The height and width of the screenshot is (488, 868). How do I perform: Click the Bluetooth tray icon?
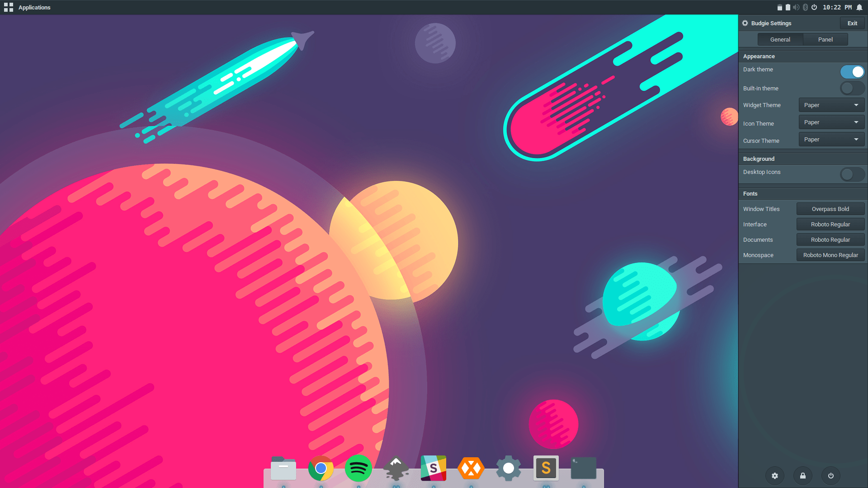click(x=805, y=7)
